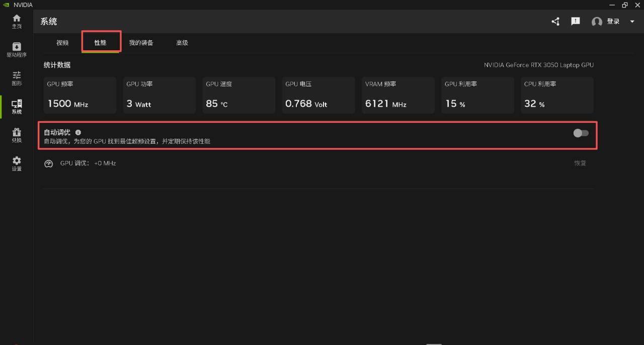Click the GPU 功率 3 Watt card

click(x=159, y=95)
